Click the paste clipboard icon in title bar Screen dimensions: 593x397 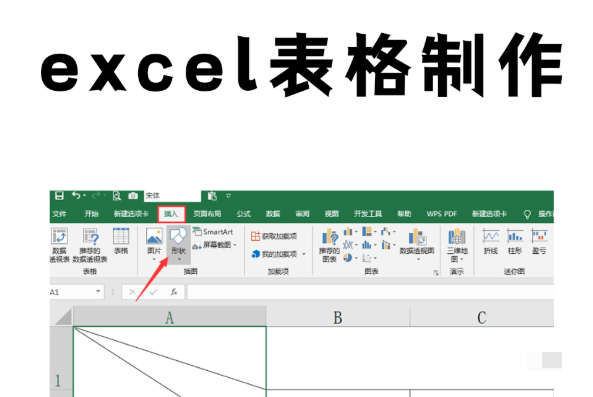click(212, 195)
